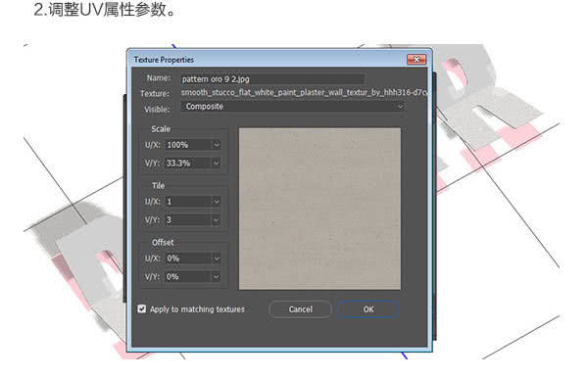Expand the Scale U/X dropdown arrow

coord(217,145)
